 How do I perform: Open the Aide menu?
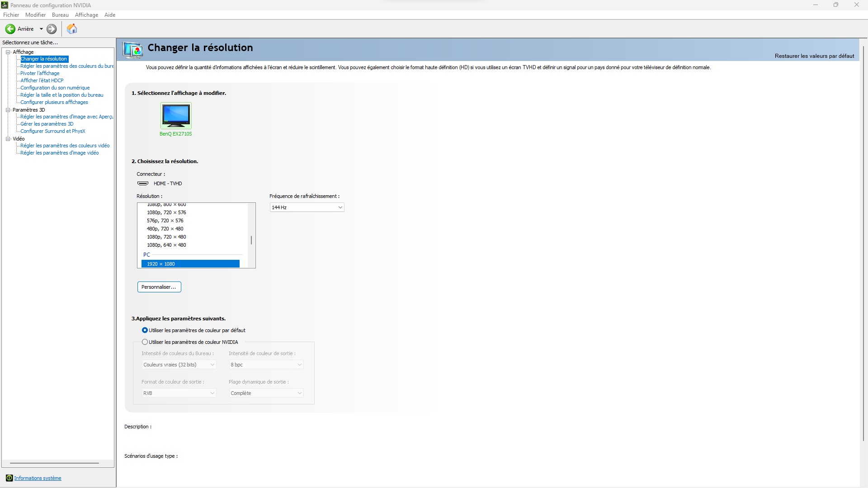(109, 15)
